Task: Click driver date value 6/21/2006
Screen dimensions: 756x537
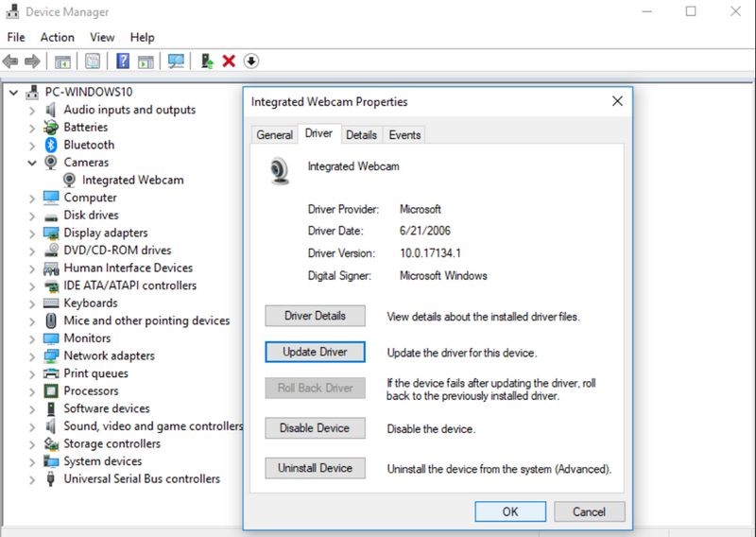Action: coord(425,231)
